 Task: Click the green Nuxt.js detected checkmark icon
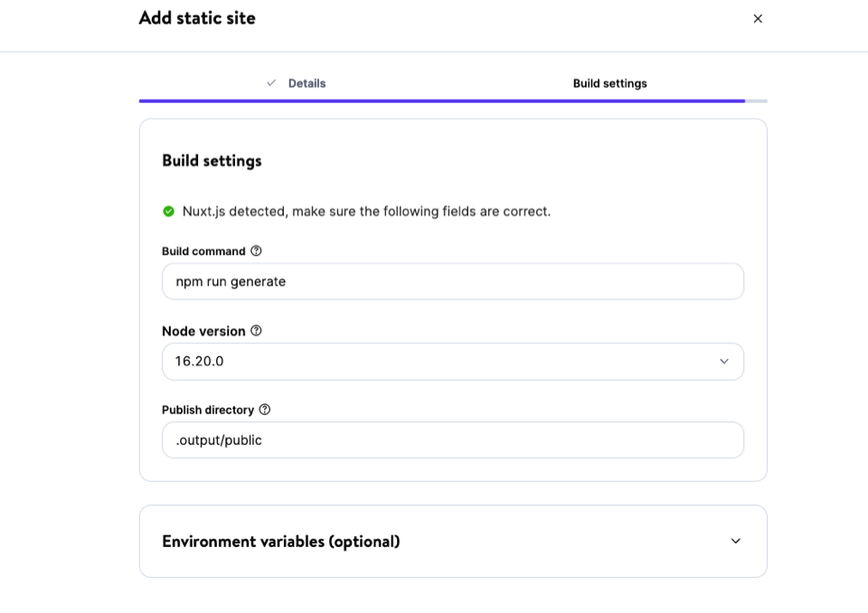[169, 211]
